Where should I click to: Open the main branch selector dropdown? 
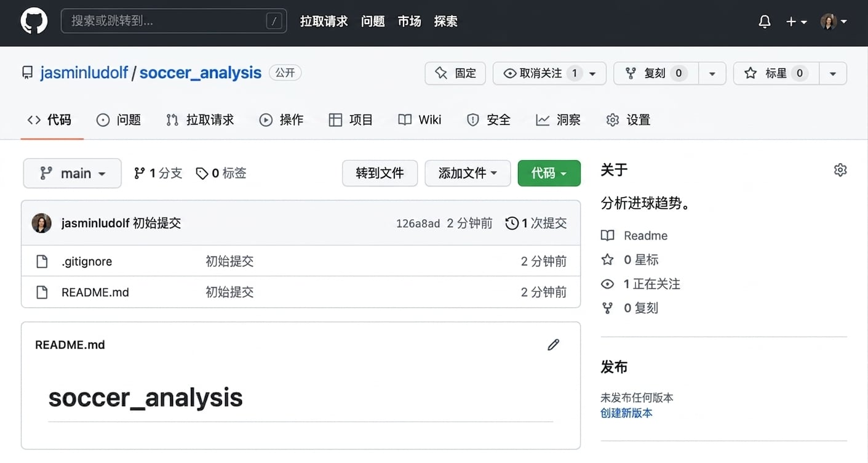point(73,174)
